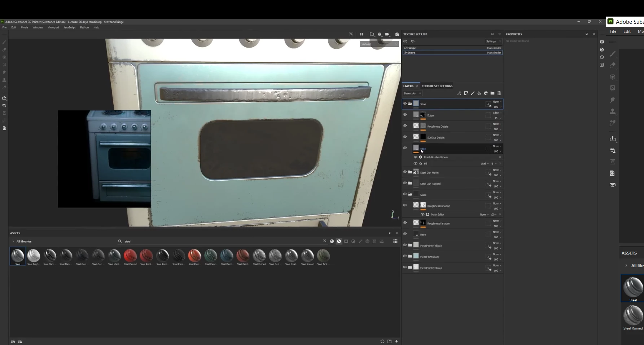Clear the steel search with the X button

coord(325,241)
